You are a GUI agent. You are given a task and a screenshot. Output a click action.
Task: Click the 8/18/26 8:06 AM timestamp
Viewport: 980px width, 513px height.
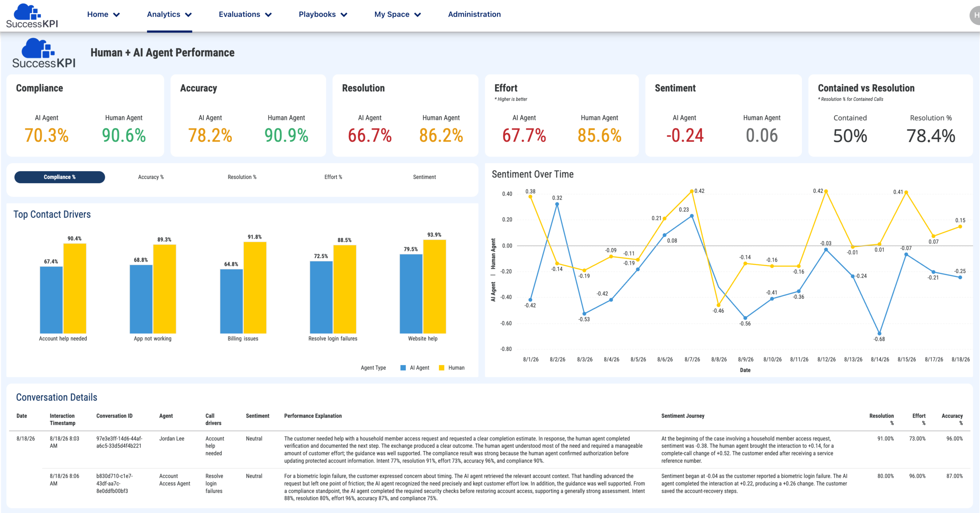64,480
